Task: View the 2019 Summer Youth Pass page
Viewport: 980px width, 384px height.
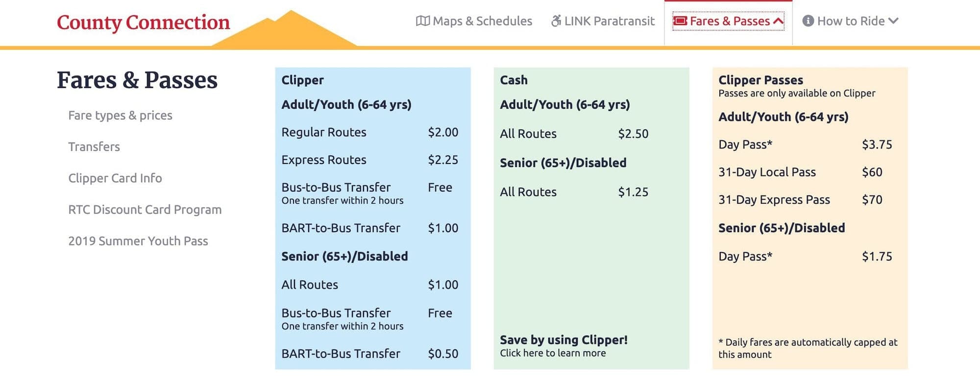Action: [138, 241]
